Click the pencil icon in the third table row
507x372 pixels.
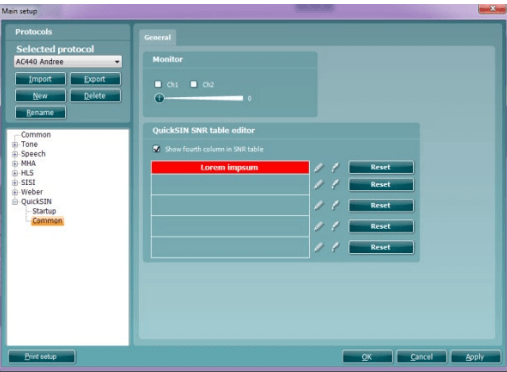point(319,205)
